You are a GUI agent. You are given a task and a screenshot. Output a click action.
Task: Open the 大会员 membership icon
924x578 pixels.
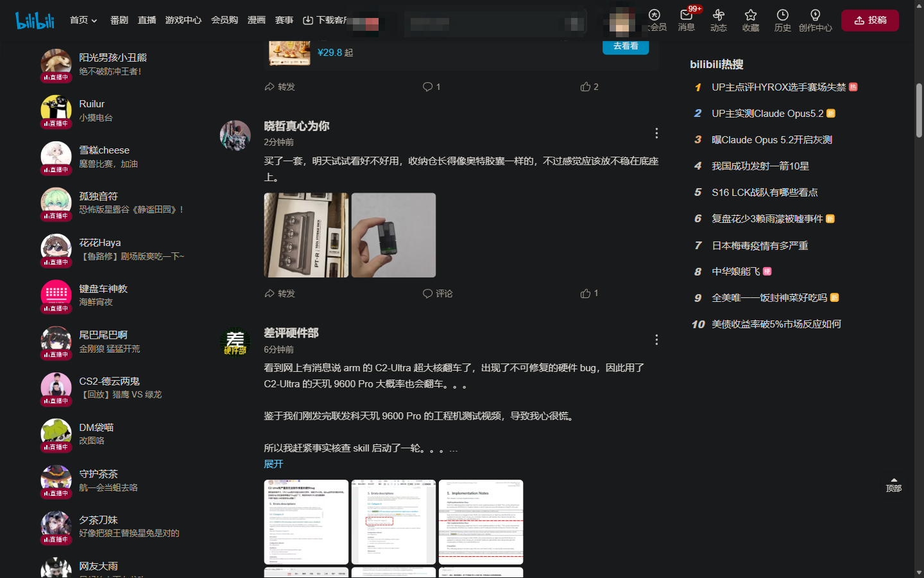[x=654, y=15]
